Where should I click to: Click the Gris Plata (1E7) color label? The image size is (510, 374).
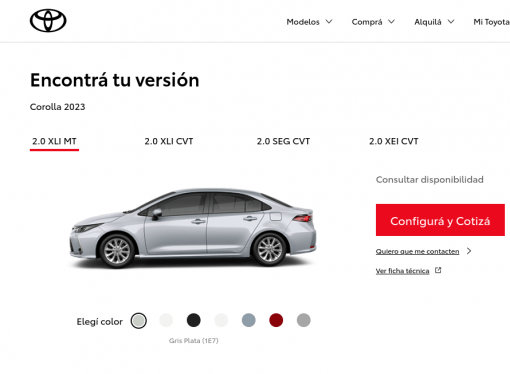click(x=193, y=341)
